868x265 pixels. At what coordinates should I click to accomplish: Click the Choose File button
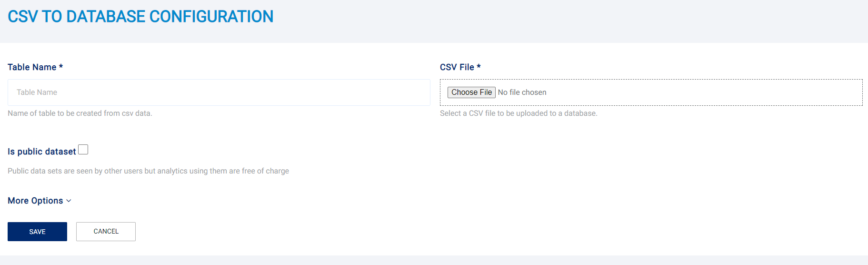coord(471,92)
